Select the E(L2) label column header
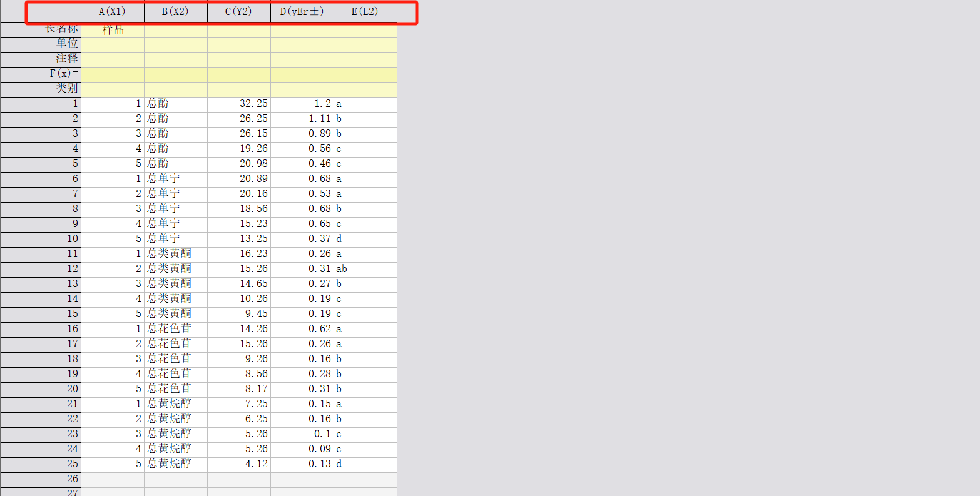The image size is (980, 496). tap(365, 11)
